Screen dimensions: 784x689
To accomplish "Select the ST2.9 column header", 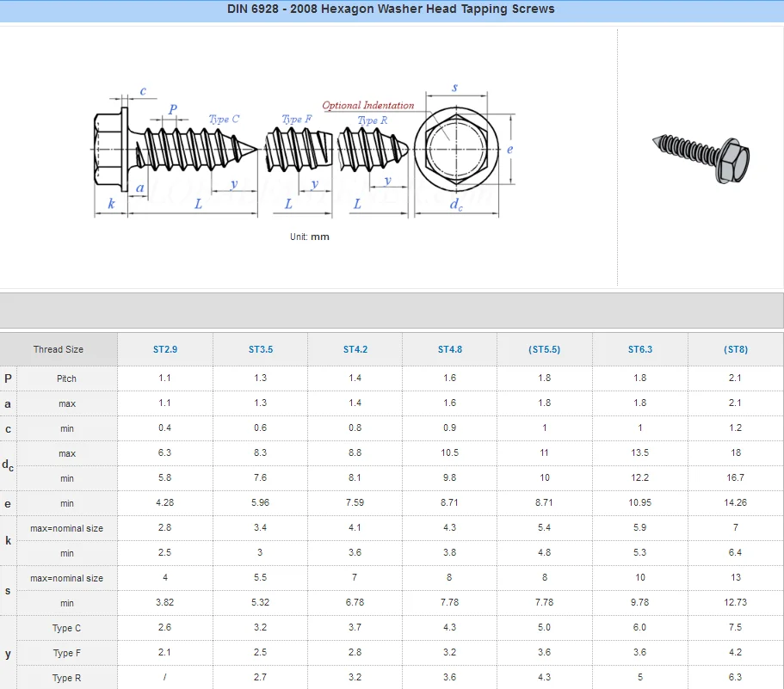I will (164, 349).
